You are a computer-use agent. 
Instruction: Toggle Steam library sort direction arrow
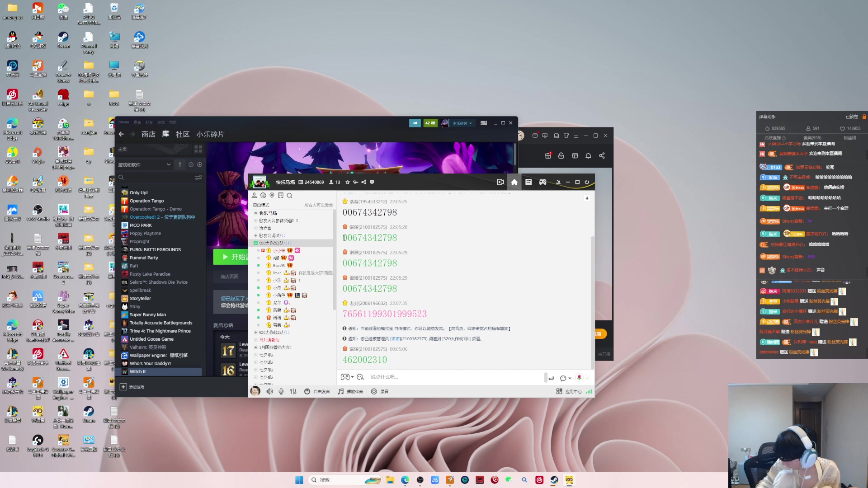tap(180, 164)
